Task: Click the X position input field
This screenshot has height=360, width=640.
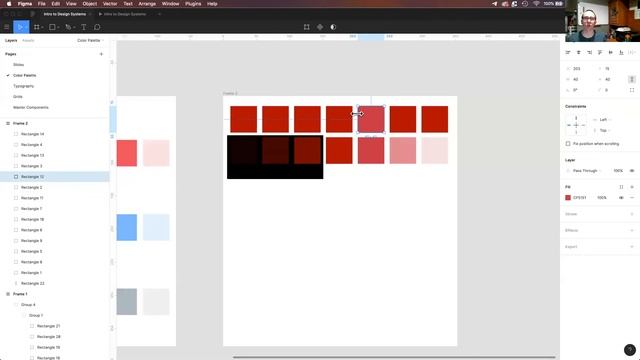Action: pos(578,69)
